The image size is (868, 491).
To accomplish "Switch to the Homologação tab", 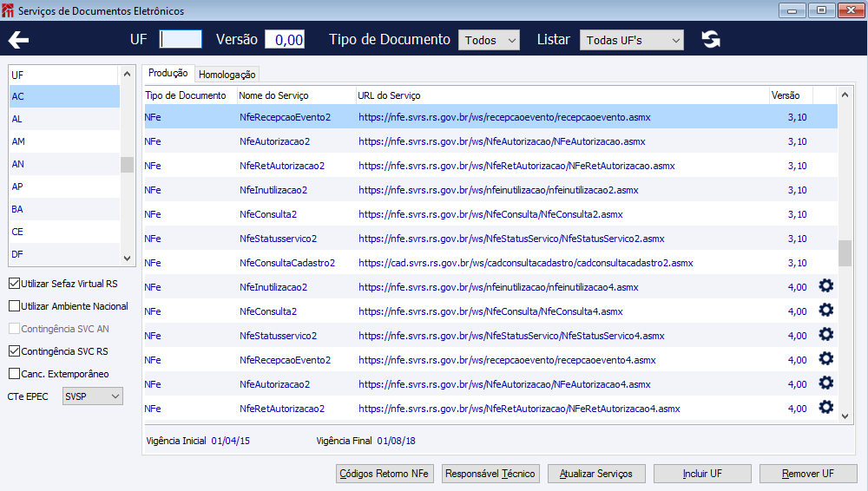I will (x=227, y=75).
